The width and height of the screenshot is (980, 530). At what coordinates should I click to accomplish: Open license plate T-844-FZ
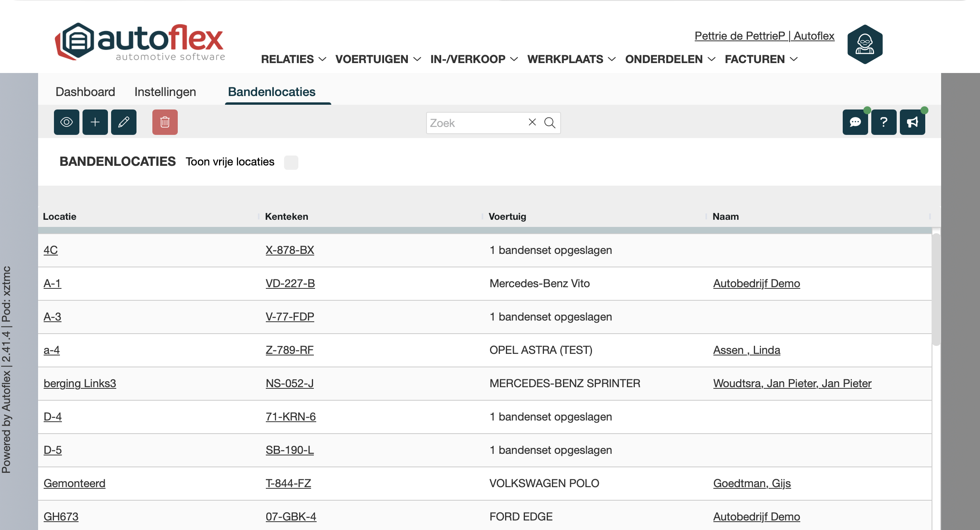pos(288,483)
